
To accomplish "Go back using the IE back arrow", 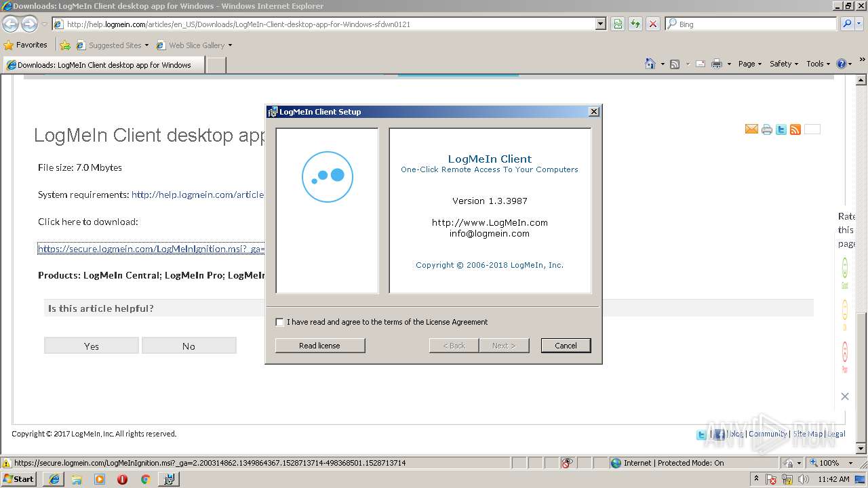I will [10, 24].
